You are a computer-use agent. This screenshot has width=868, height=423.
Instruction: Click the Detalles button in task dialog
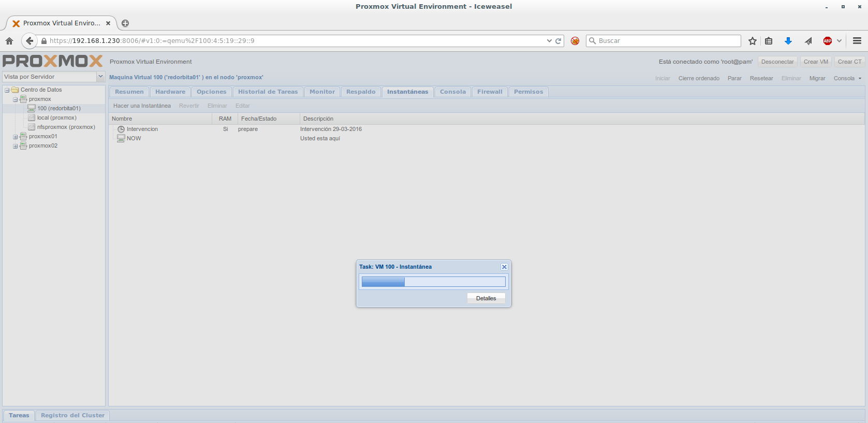(x=486, y=298)
